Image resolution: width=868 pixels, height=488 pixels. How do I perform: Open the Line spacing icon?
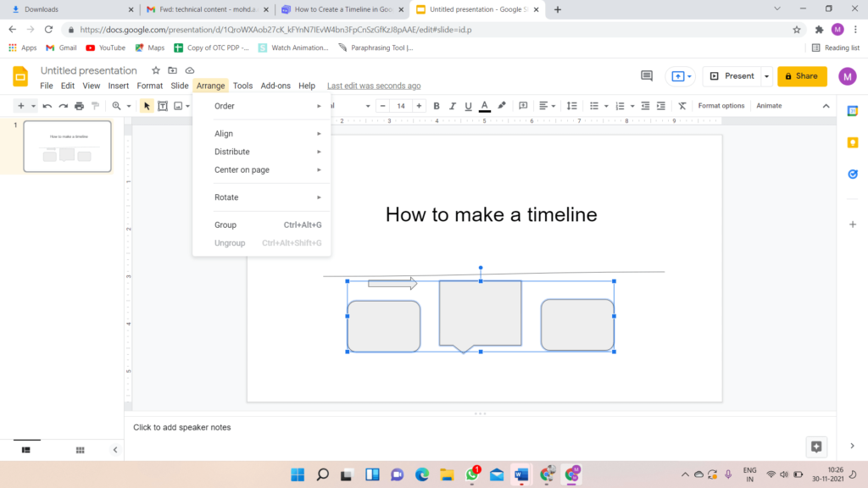click(572, 106)
